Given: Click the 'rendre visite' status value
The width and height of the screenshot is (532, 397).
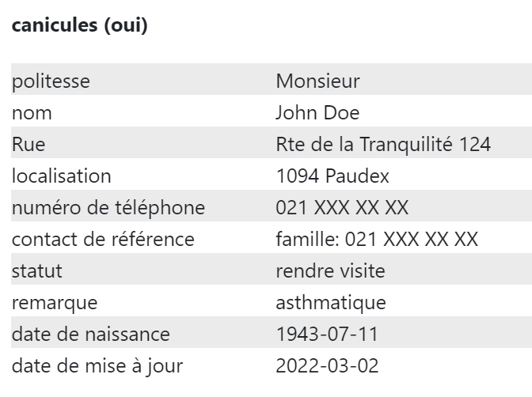Looking at the screenshot, I should [330, 271].
